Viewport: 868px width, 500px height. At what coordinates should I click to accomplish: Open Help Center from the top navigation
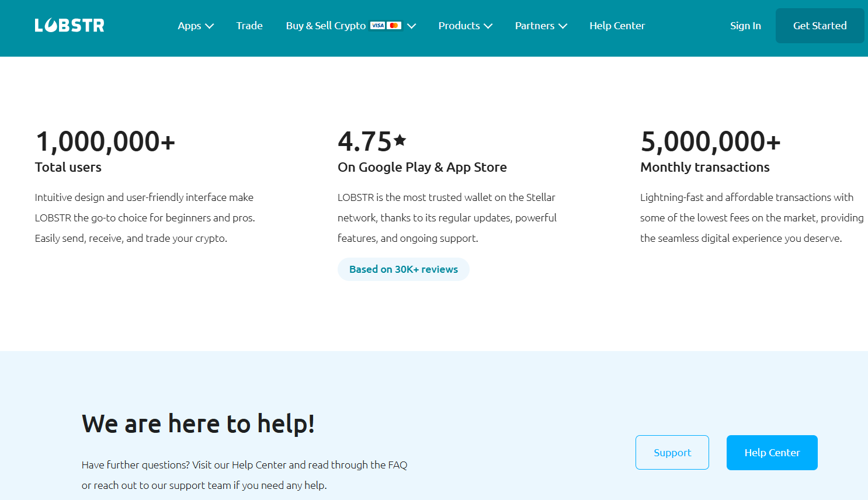(x=617, y=26)
